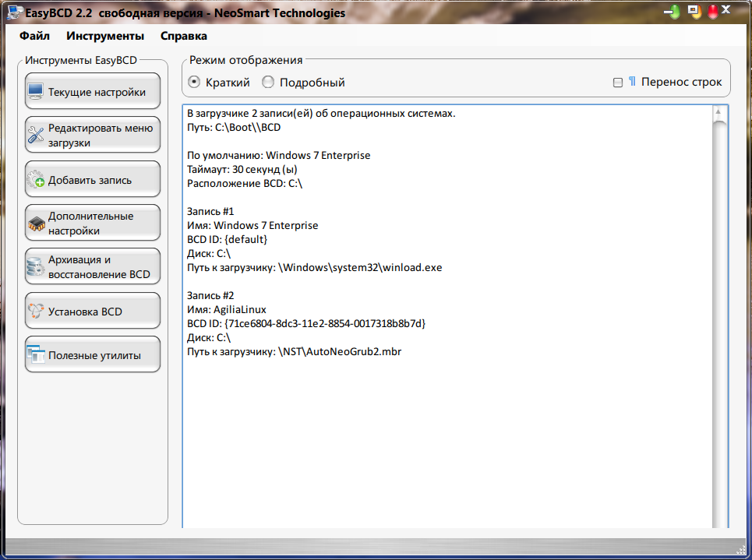Click the 'Расположение BCD: C:\' line
Image resolution: width=752 pixels, height=560 pixels.
[245, 183]
